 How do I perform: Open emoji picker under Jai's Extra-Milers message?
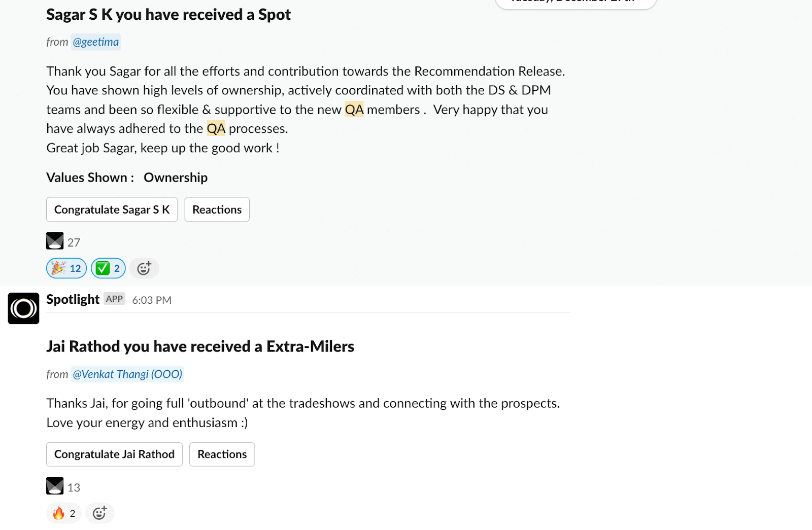[x=99, y=513]
